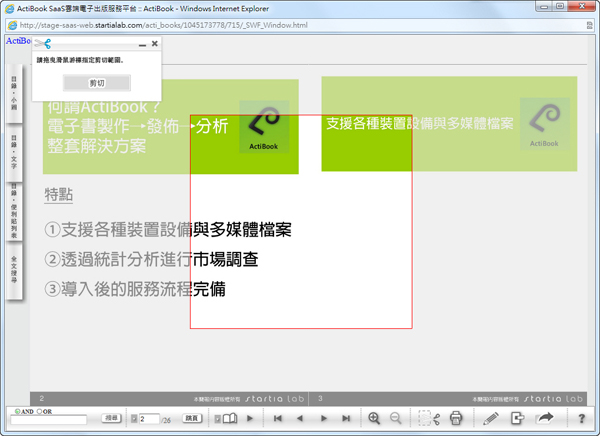Click text ①支援各種裝置設備與多媒體檔案
The height and width of the screenshot is (436, 600).
coord(168,230)
